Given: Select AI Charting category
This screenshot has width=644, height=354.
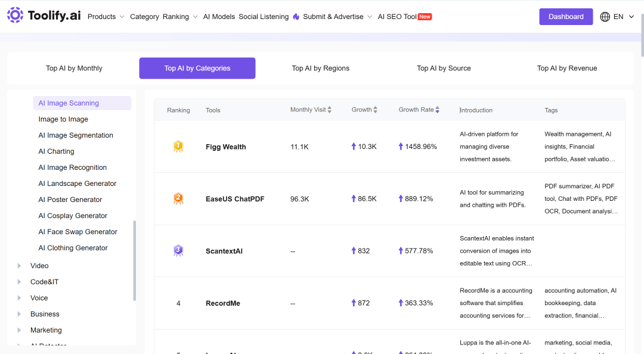Looking at the screenshot, I should 56,151.
